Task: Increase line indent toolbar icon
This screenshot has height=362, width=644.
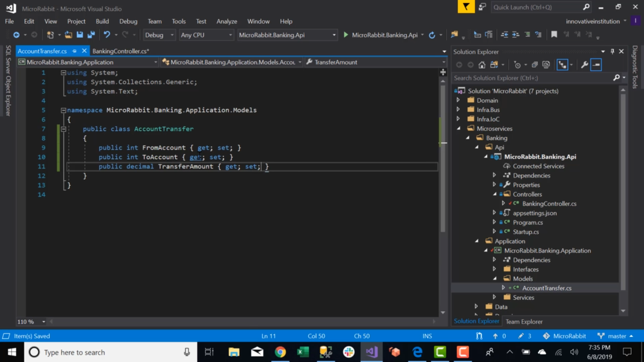Action: click(x=515, y=35)
